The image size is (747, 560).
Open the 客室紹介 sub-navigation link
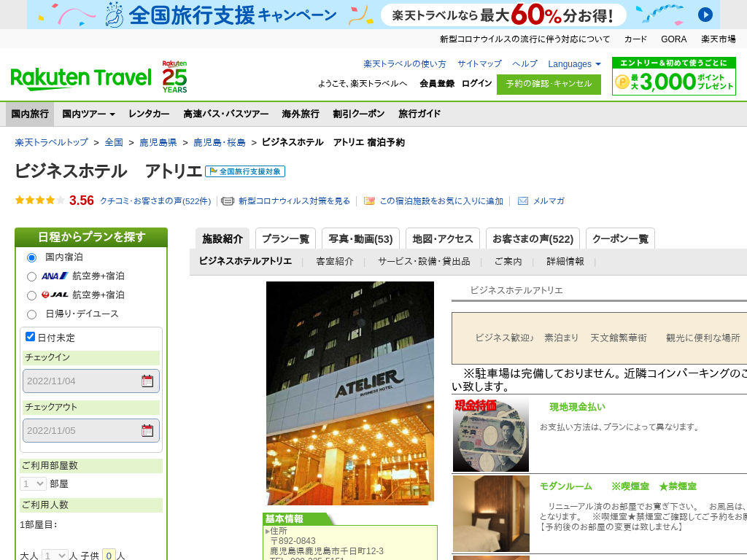335,262
